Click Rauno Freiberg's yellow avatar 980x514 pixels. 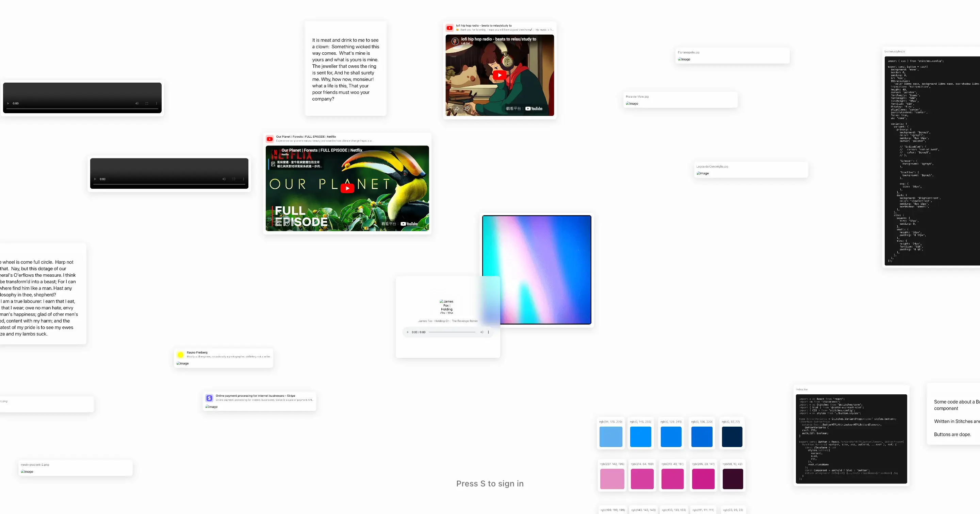[180, 355]
